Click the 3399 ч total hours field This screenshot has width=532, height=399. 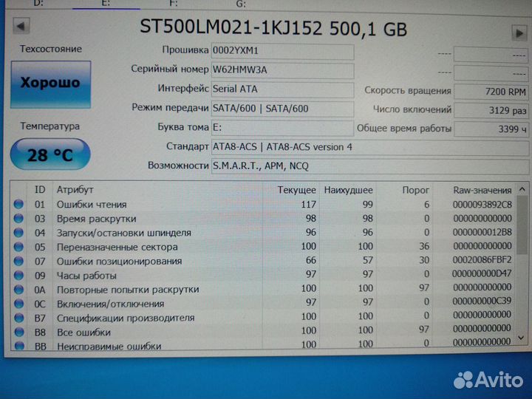click(x=491, y=129)
